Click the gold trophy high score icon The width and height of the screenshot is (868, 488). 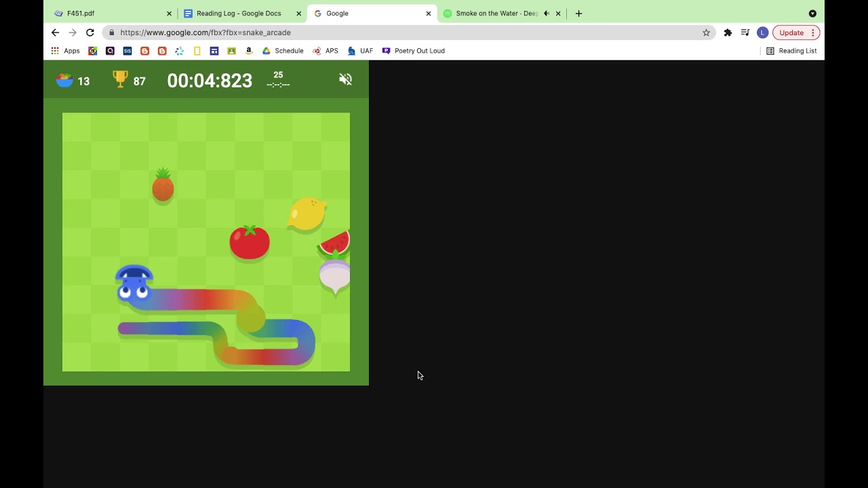(120, 79)
